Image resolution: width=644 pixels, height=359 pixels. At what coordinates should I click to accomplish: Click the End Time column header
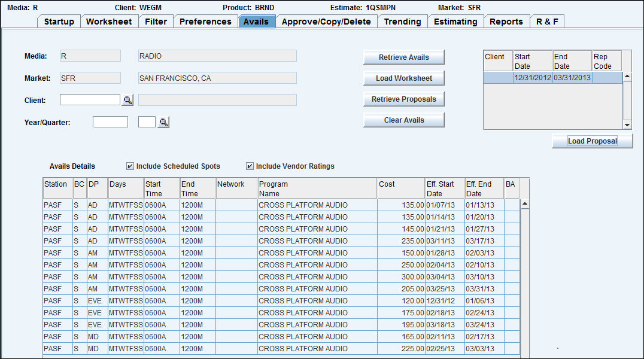pyautogui.click(x=198, y=189)
